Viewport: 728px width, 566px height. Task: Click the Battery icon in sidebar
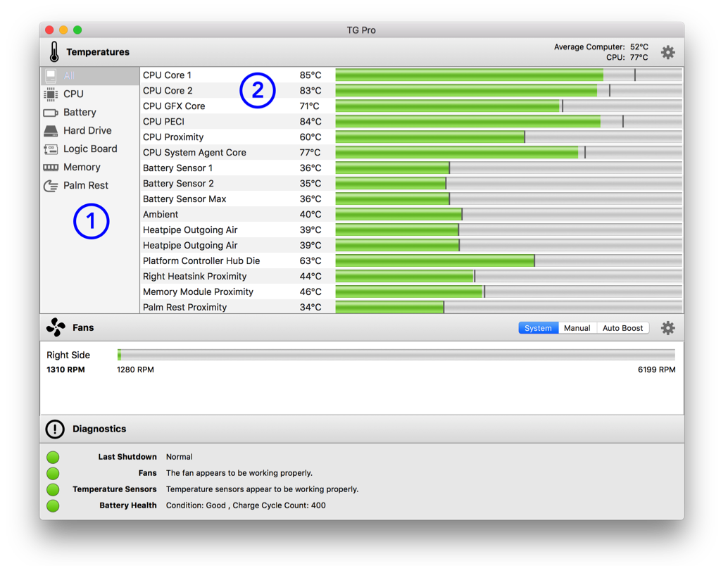pos(51,113)
